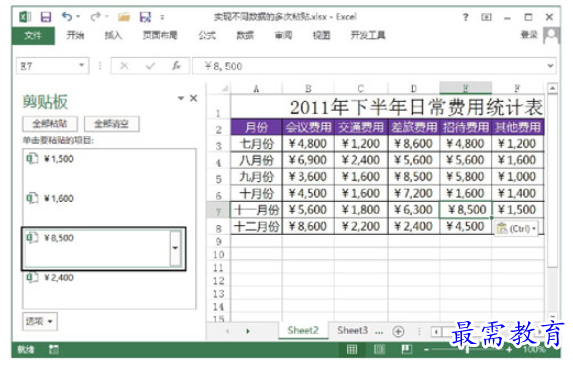Open the Paste Options (Ctrl) dropdown
The image size is (573, 365).
pyautogui.click(x=516, y=229)
